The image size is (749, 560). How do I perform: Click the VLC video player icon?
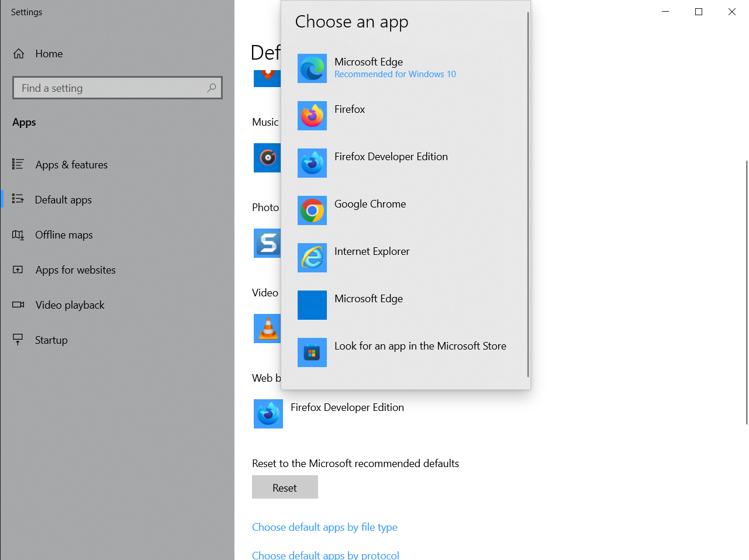267,329
